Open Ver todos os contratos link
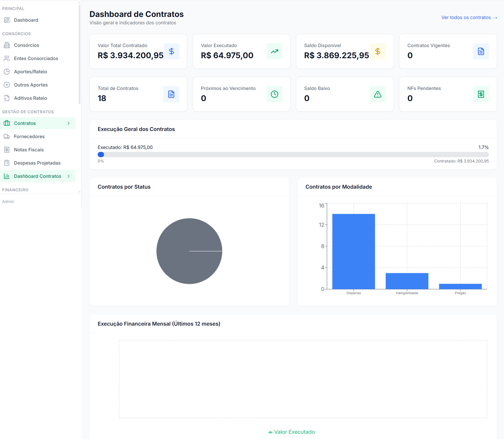 469,17
